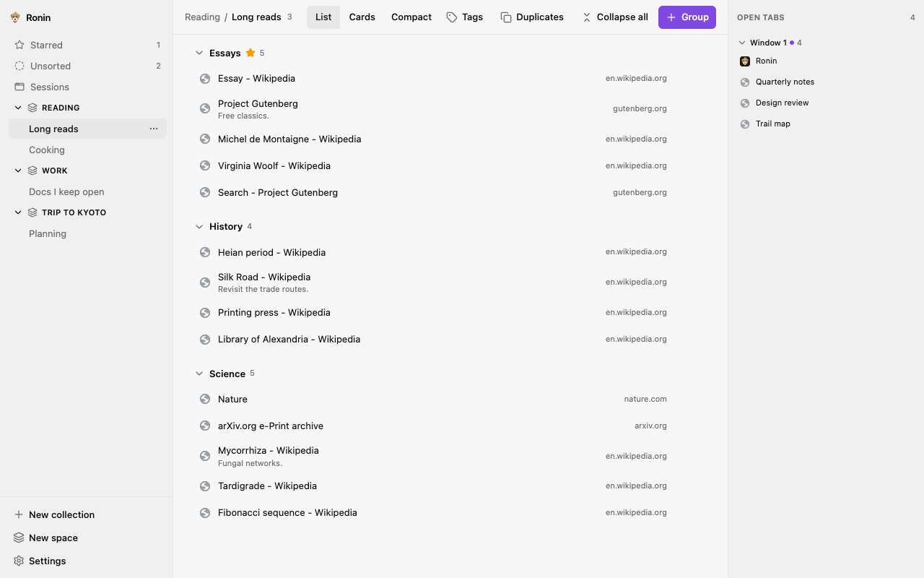The height and width of the screenshot is (578, 924).
Task: Click the Ronin favicon in Open Tabs
Action: pyautogui.click(x=745, y=61)
